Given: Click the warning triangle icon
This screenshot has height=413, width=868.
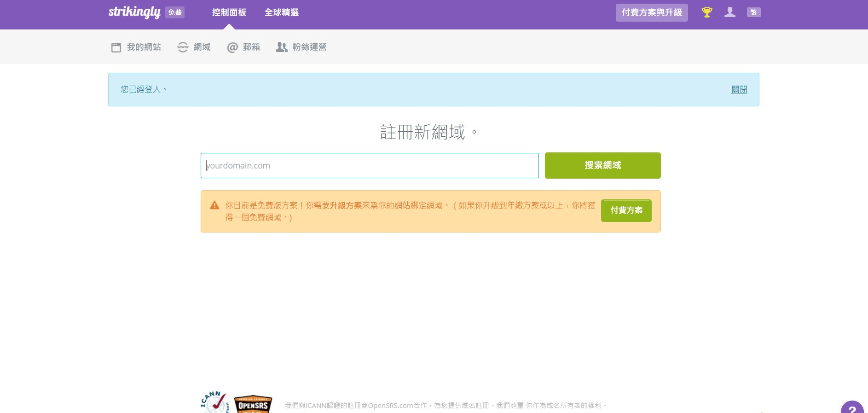Looking at the screenshot, I should [x=214, y=205].
